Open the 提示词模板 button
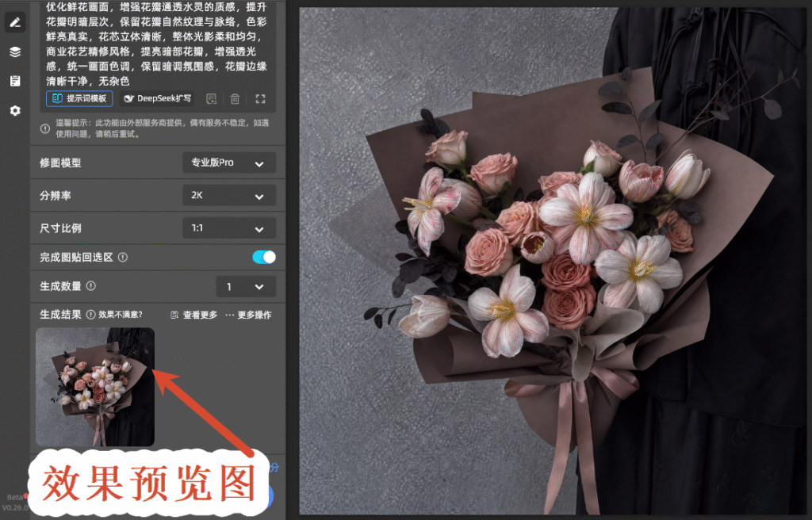The image size is (812, 520). click(80, 98)
